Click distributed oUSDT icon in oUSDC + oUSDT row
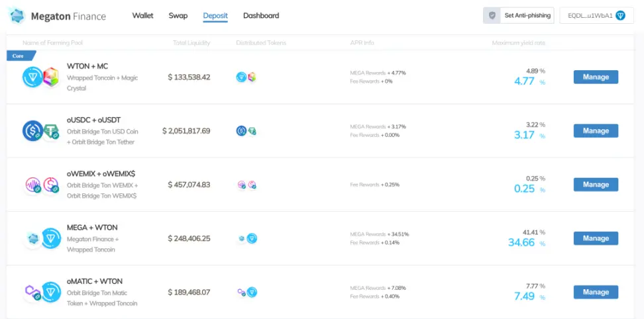This screenshot has width=644, height=319. [252, 131]
